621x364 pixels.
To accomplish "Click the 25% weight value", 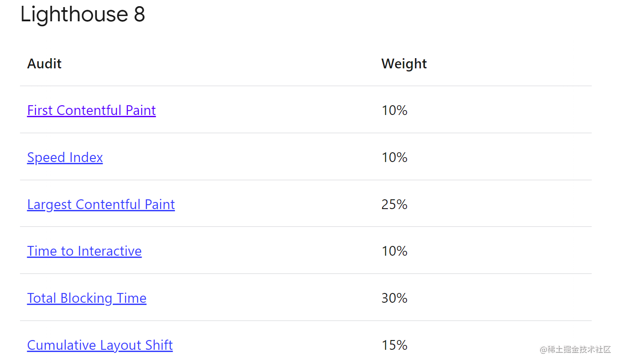I will (394, 204).
